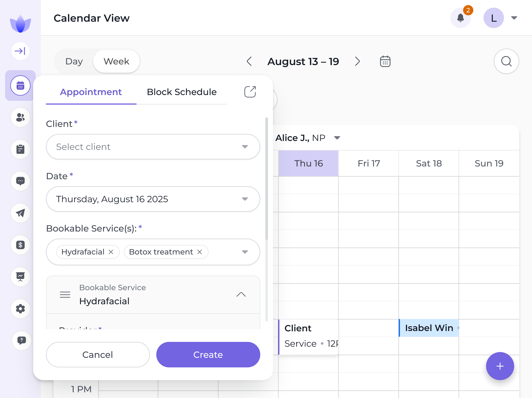The height and width of the screenshot is (398, 532).
Task: Switch to the Block Schedule tab
Action: click(x=182, y=92)
